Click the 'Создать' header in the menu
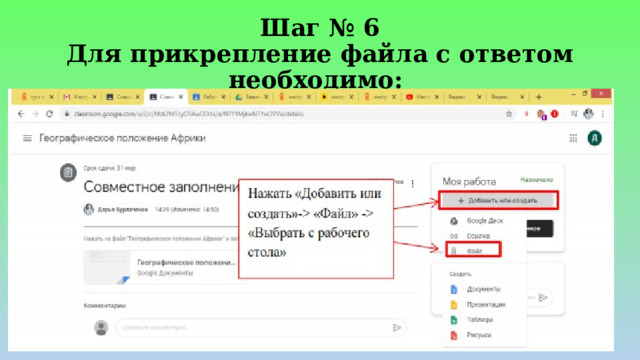The height and width of the screenshot is (360, 640). coord(460,274)
